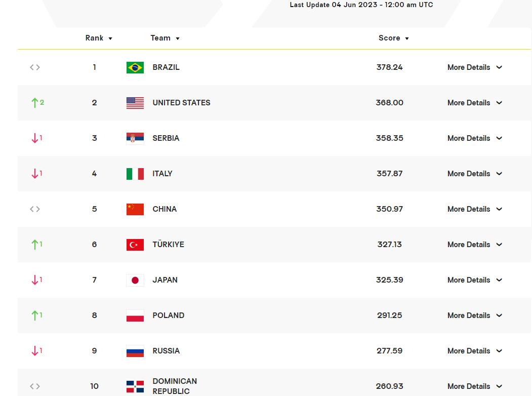Click the China flag icon
Viewport: 532px width, 396px height.
(x=135, y=209)
